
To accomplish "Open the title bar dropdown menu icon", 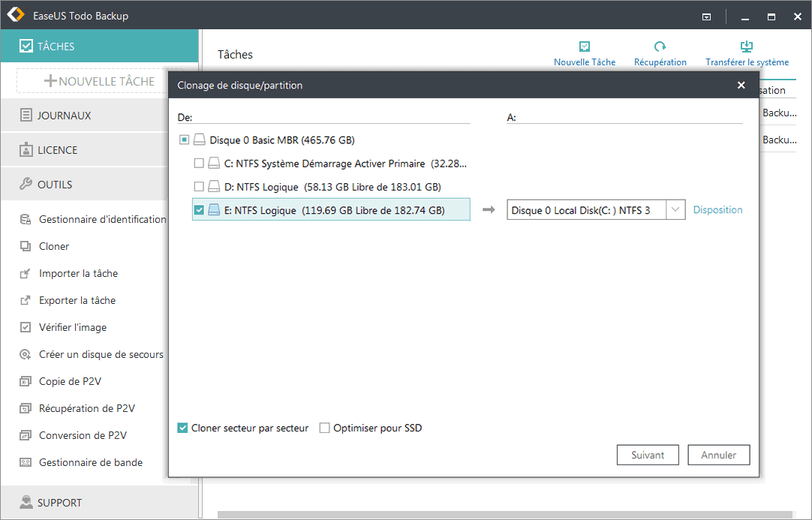I will tap(706, 17).
